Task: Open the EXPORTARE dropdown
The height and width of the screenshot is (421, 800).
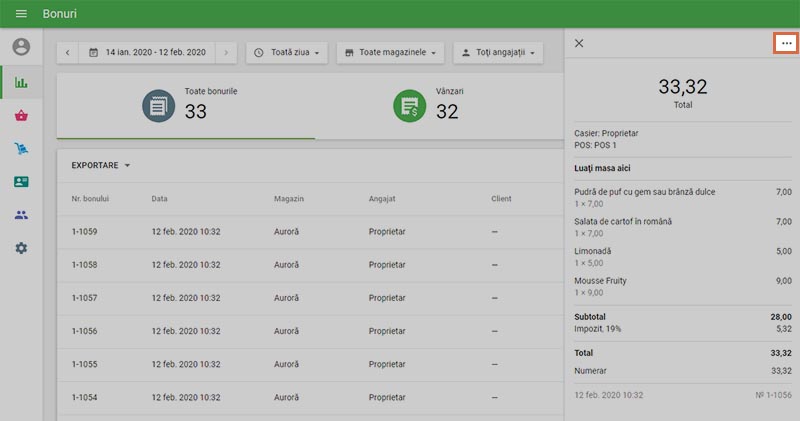Action: (x=101, y=165)
